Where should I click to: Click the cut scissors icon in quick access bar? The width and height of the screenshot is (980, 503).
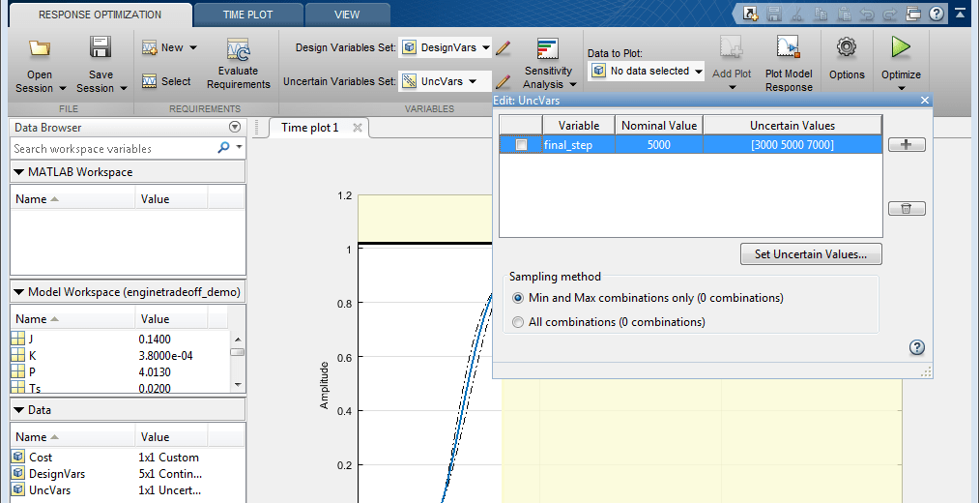point(798,14)
